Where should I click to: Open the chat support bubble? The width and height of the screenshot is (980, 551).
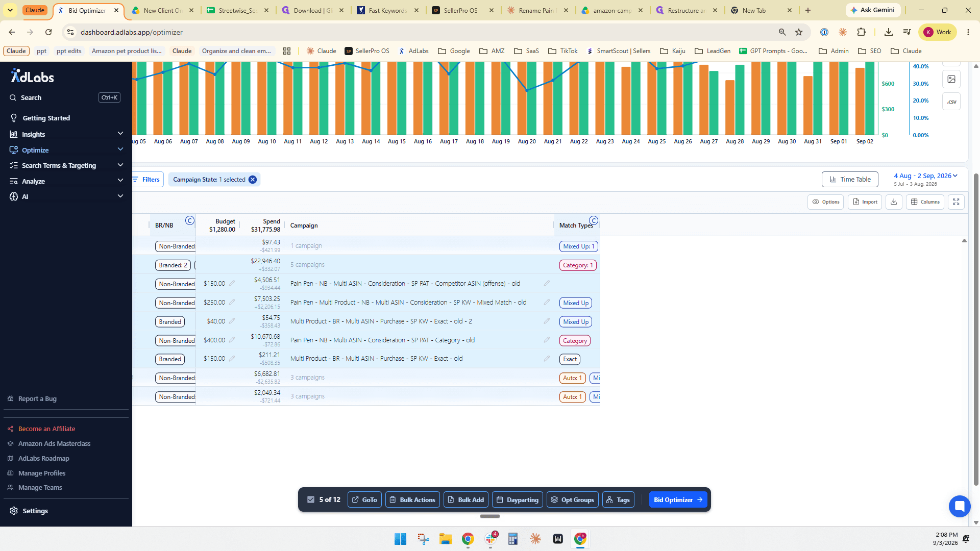tap(960, 506)
